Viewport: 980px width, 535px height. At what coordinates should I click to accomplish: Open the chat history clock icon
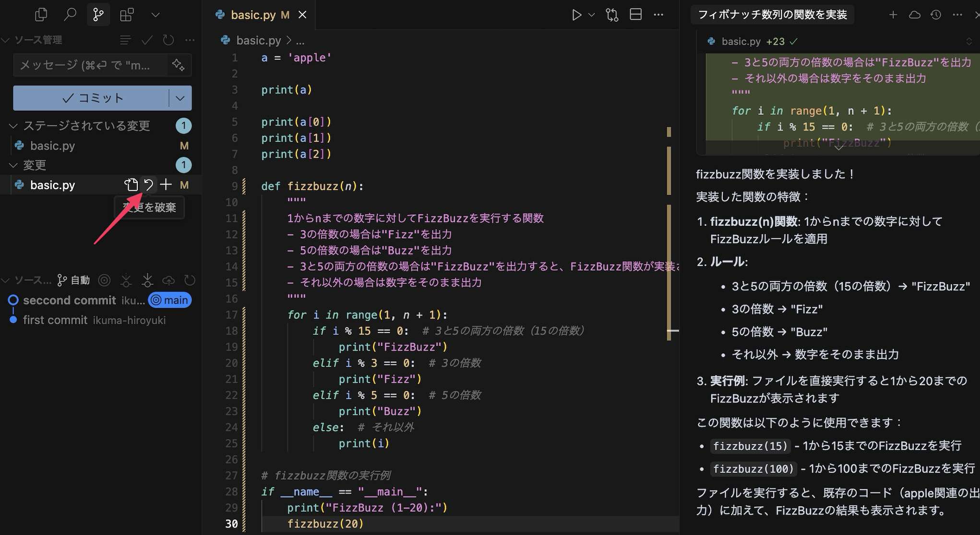click(x=936, y=15)
